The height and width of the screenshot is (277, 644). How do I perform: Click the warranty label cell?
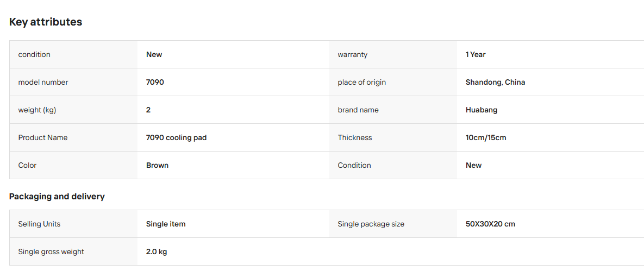393,54
